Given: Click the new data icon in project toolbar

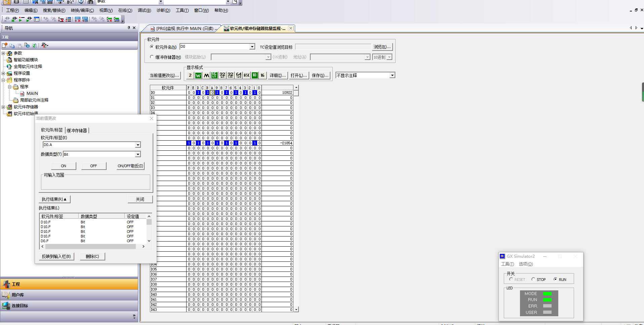Looking at the screenshot, I should pyautogui.click(x=5, y=45).
